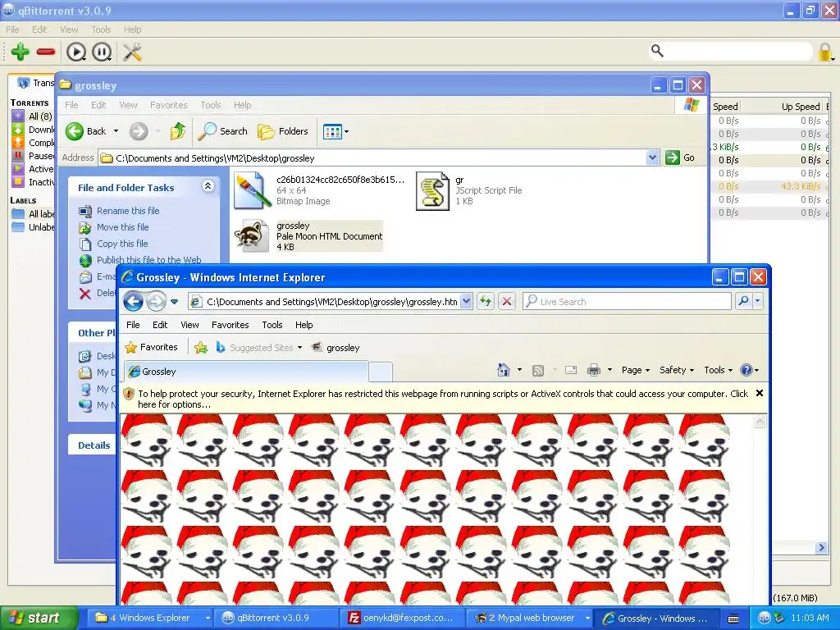Click the Explorer Go button

click(680, 157)
